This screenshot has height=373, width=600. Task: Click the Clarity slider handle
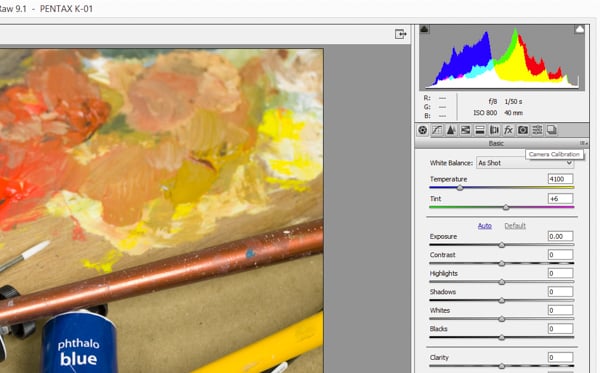502,366
